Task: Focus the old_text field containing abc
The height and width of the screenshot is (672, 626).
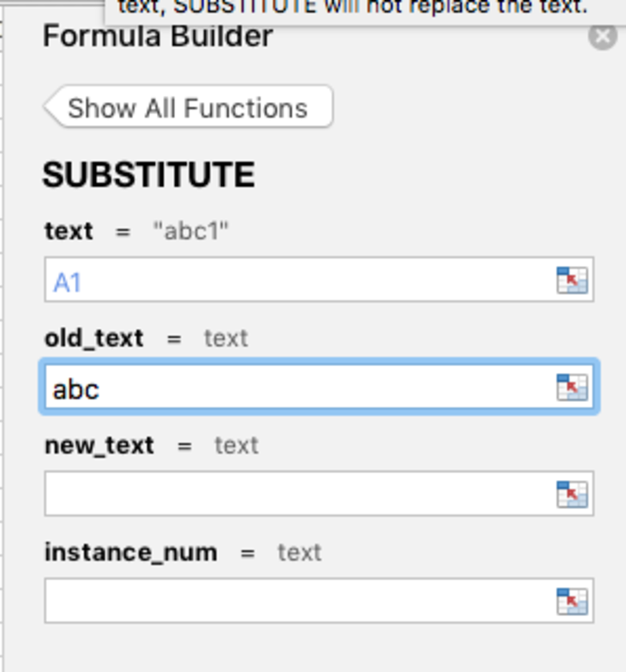Action: pos(319,387)
